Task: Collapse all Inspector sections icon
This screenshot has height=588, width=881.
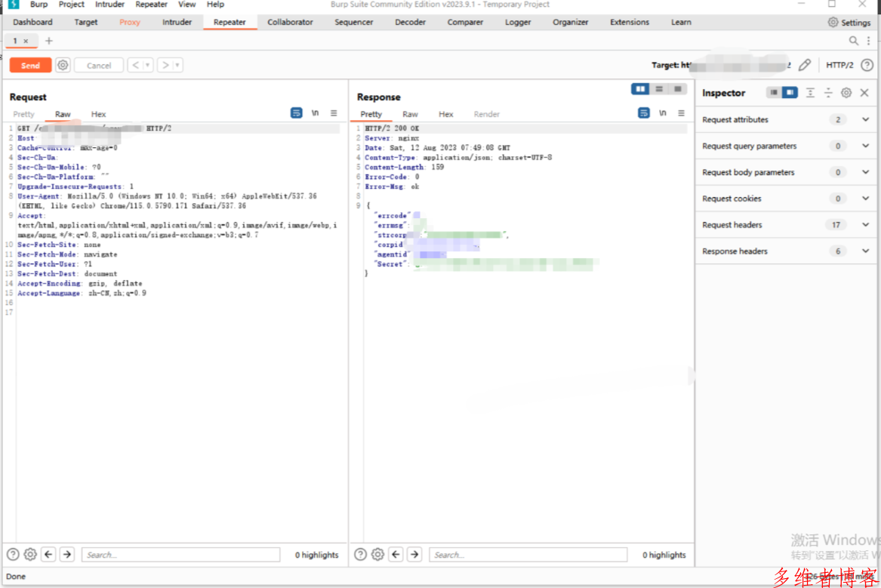Action: click(x=828, y=93)
